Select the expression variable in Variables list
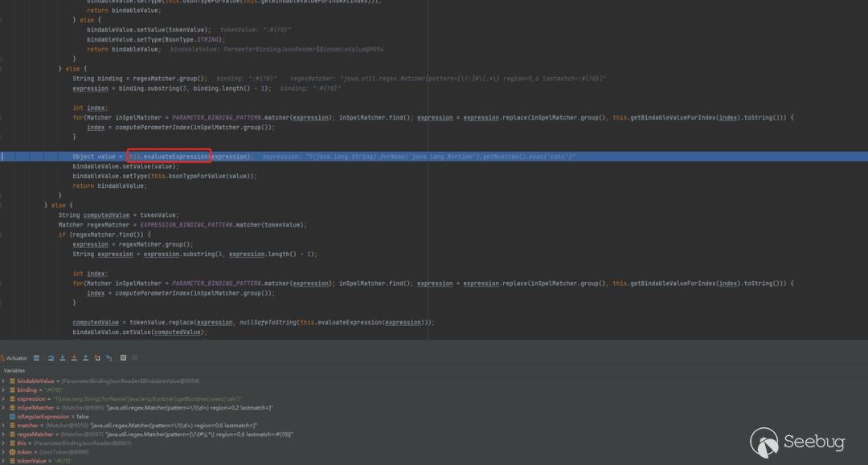868x465 pixels. [x=31, y=399]
